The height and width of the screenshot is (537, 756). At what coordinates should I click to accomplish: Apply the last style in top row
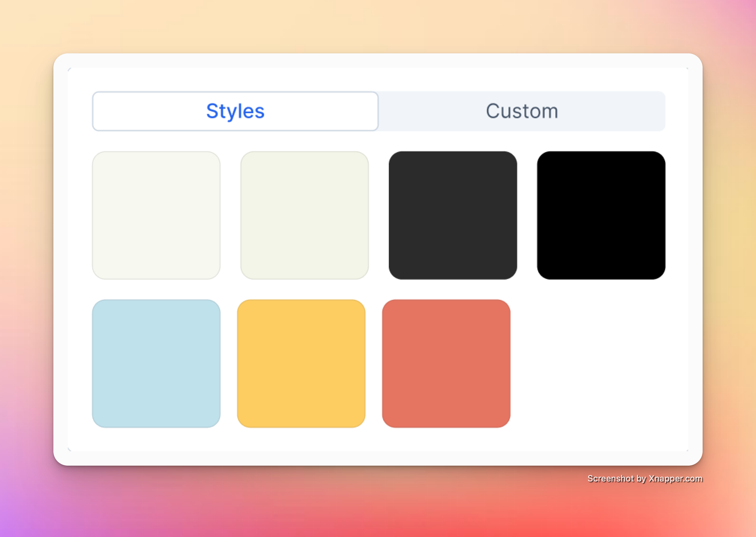tap(601, 215)
